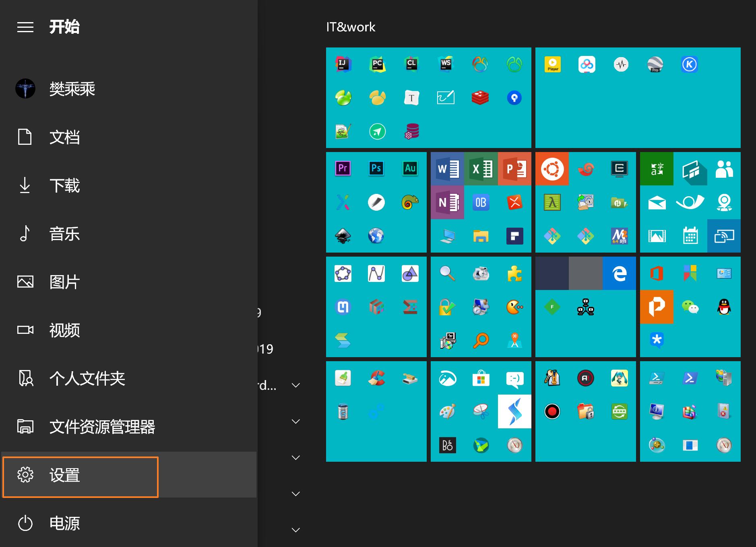756x547 pixels.
Task: Open the Premiere Pro tile
Action: (x=343, y=168)
